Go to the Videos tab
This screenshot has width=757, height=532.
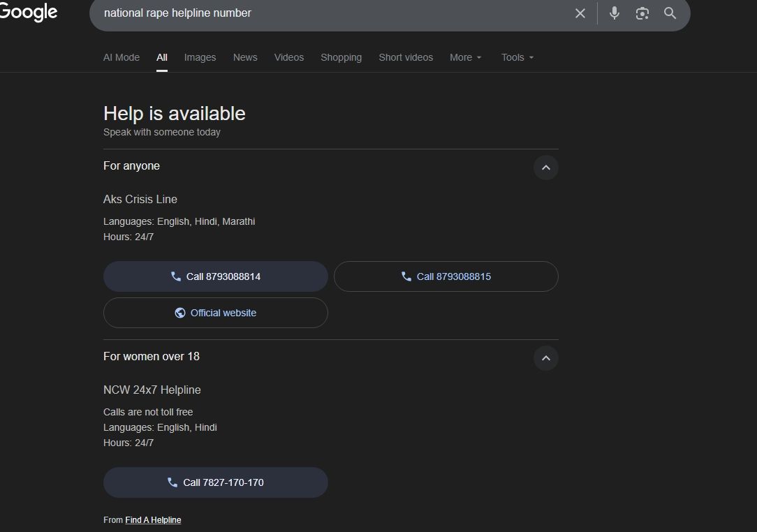(x=289, y=57)
